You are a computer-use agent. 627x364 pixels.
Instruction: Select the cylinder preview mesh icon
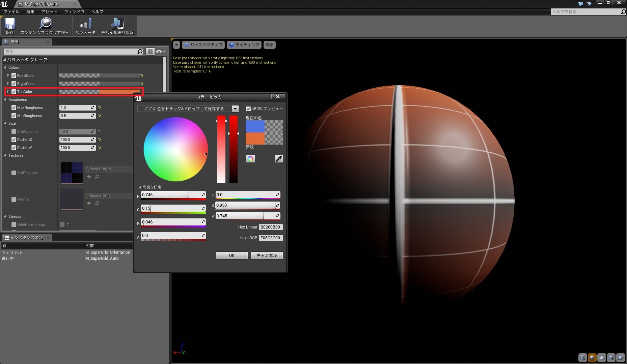point(582,357)
